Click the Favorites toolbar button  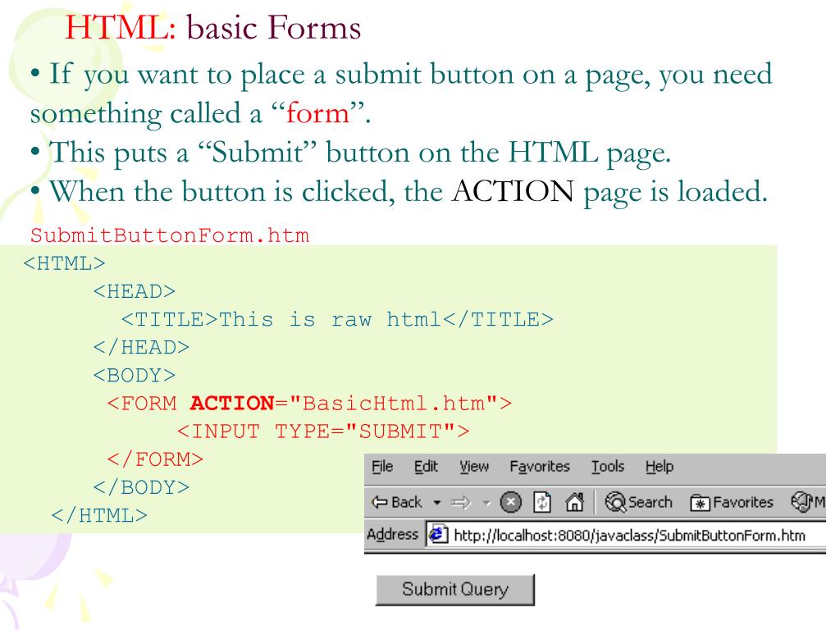(731, 503)
